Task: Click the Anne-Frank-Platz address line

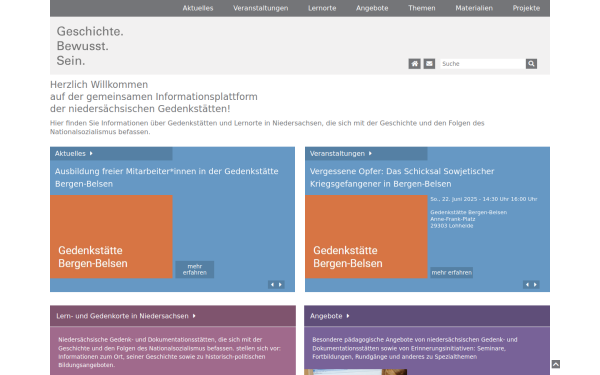Action: tap(453, 219)
